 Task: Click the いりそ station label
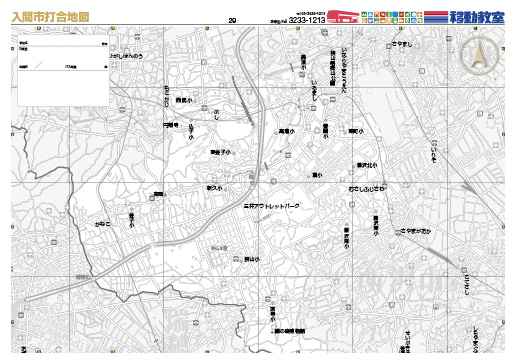pos(434,151)
